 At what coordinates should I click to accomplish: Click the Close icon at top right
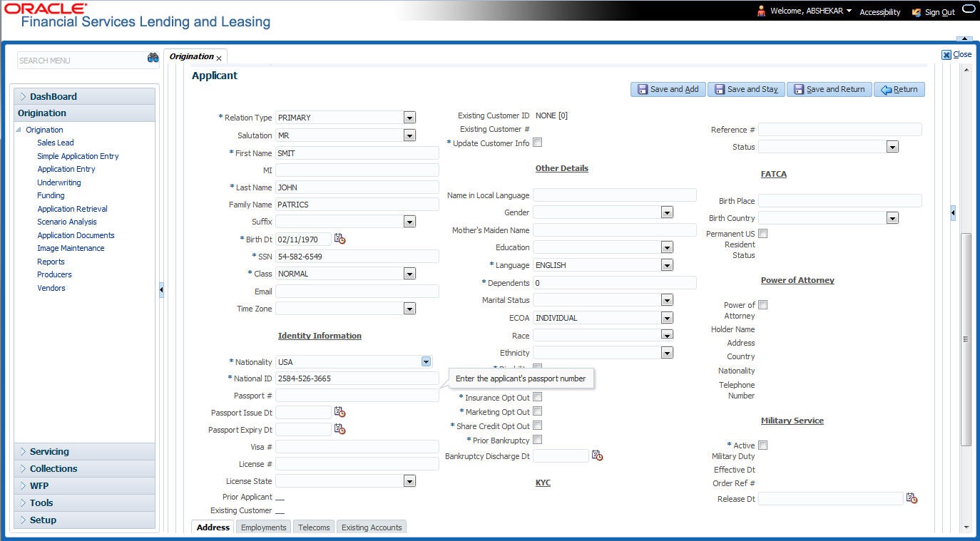946,55
